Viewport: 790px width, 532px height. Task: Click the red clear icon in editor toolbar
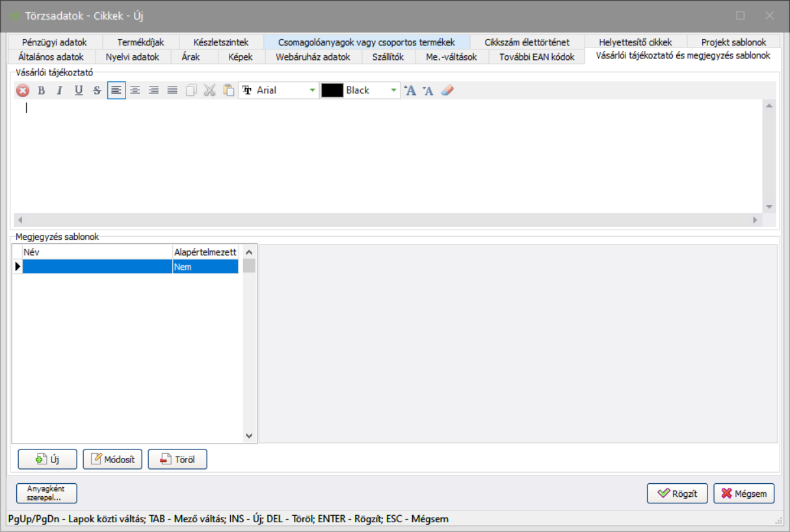23,91
